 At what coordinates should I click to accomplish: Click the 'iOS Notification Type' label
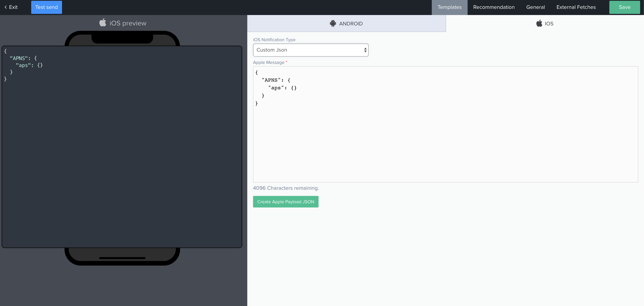coord(274,40)
